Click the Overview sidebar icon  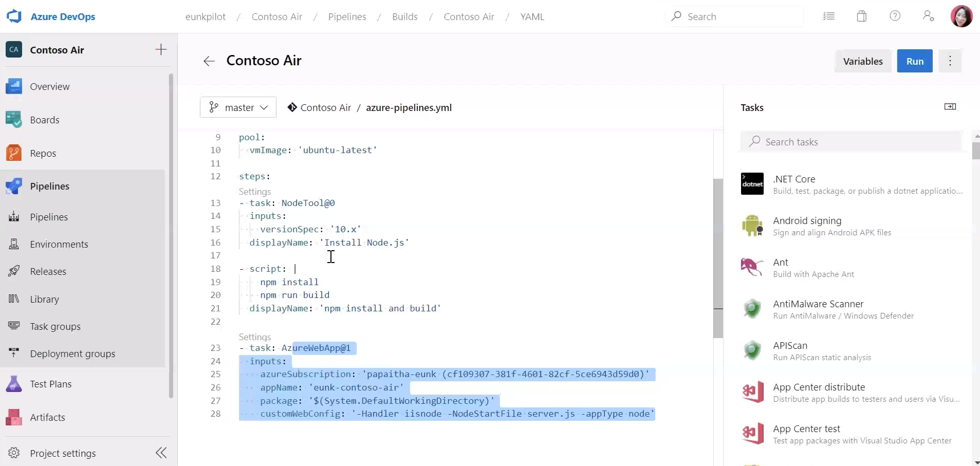(x=14, y=86)
